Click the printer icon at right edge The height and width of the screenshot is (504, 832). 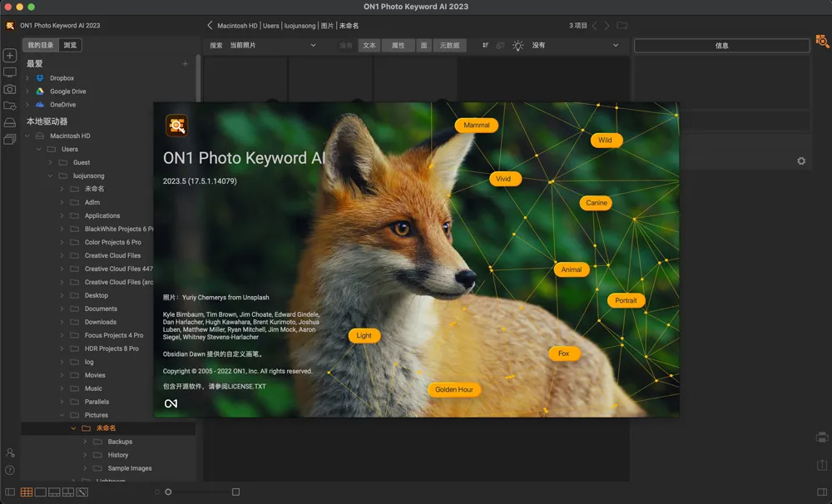822,437
